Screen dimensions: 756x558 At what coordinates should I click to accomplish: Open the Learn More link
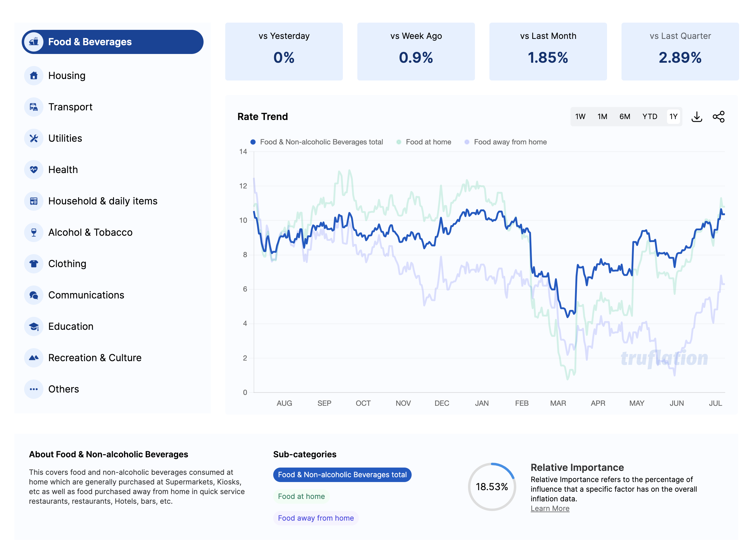coord(550,508)
